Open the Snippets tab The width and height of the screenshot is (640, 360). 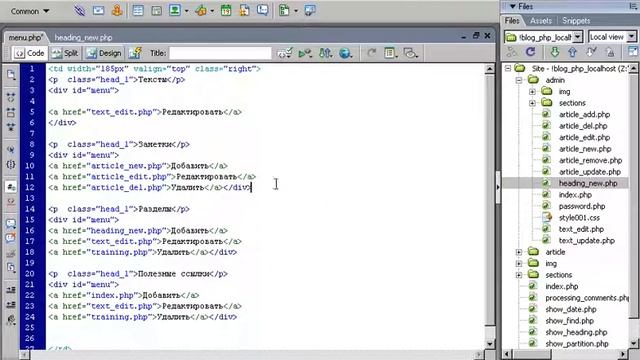pyautogui.click(x=576, y=21)
